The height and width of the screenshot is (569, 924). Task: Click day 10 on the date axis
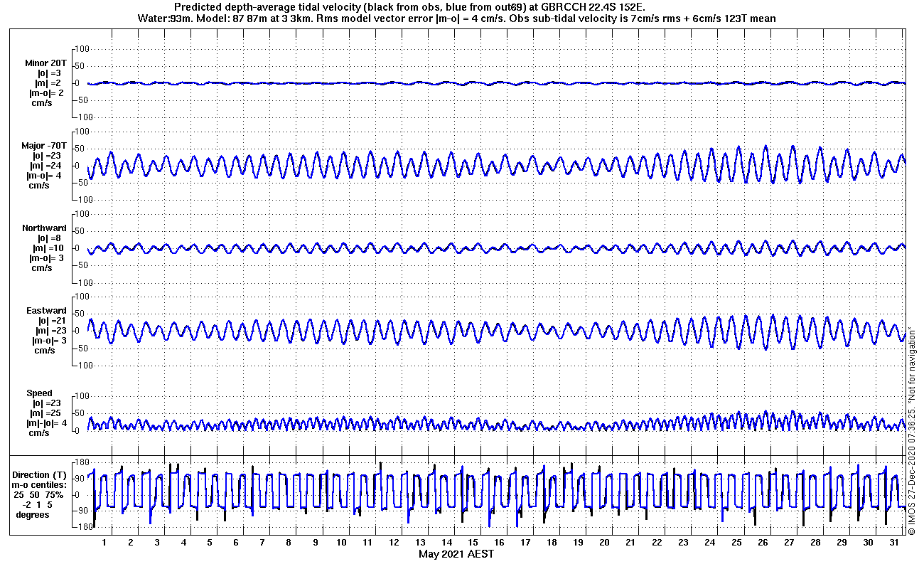click(341, 543)
